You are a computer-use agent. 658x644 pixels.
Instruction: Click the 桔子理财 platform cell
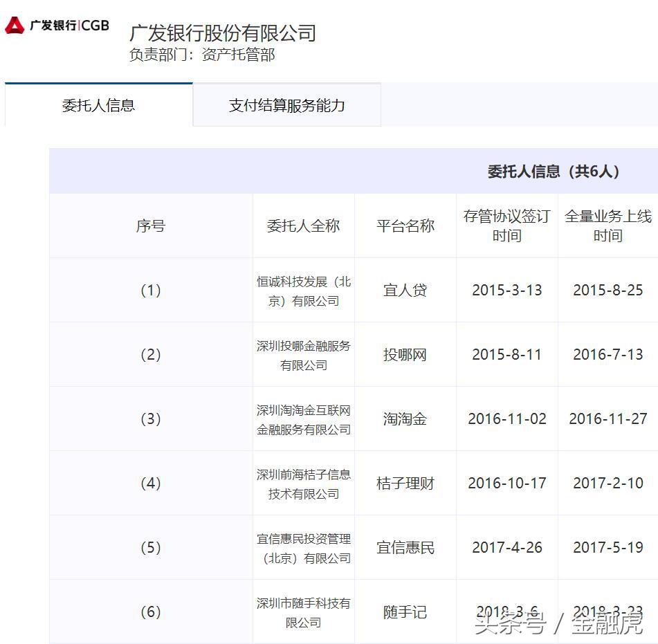coord(405,483)
